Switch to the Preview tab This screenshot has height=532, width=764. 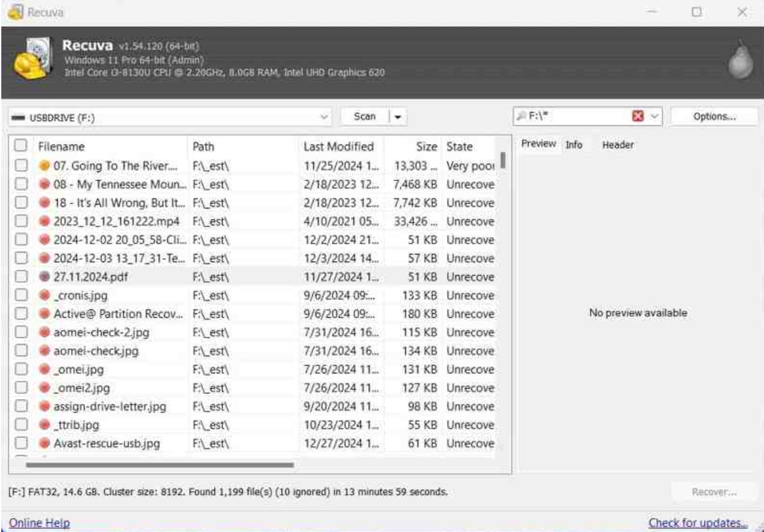tap(538, 144)
